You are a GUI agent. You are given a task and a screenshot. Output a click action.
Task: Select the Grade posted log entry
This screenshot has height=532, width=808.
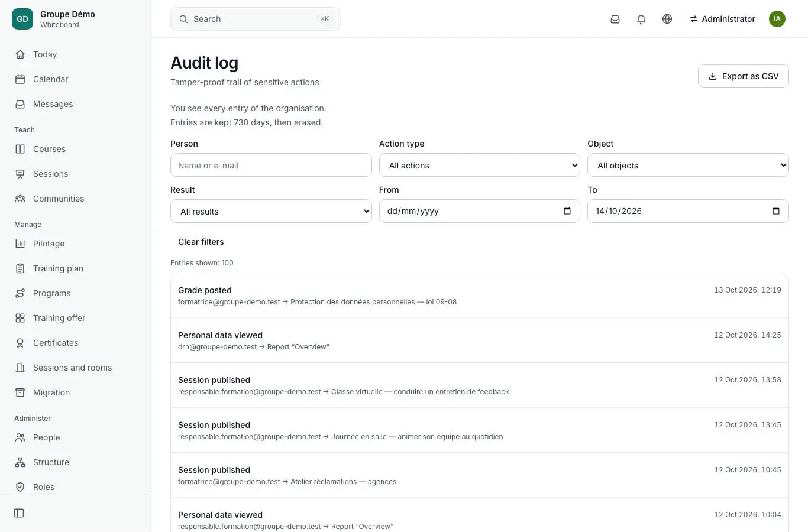click(480, 296)
